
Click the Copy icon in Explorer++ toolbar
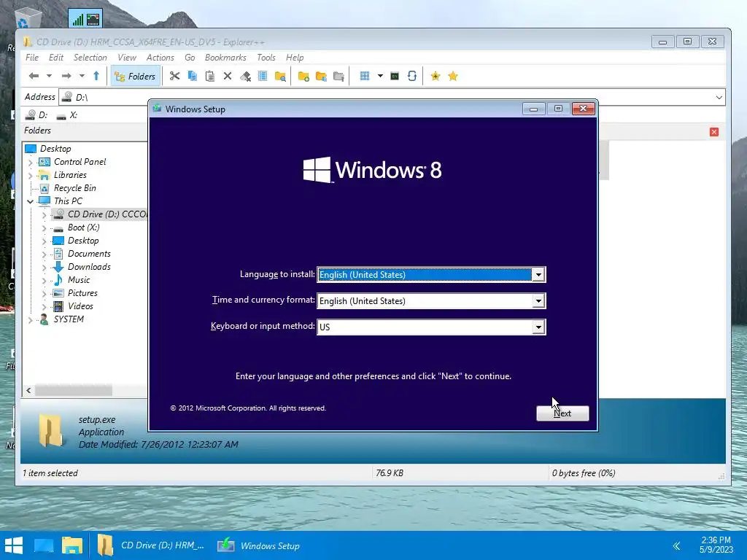point(193,76)
